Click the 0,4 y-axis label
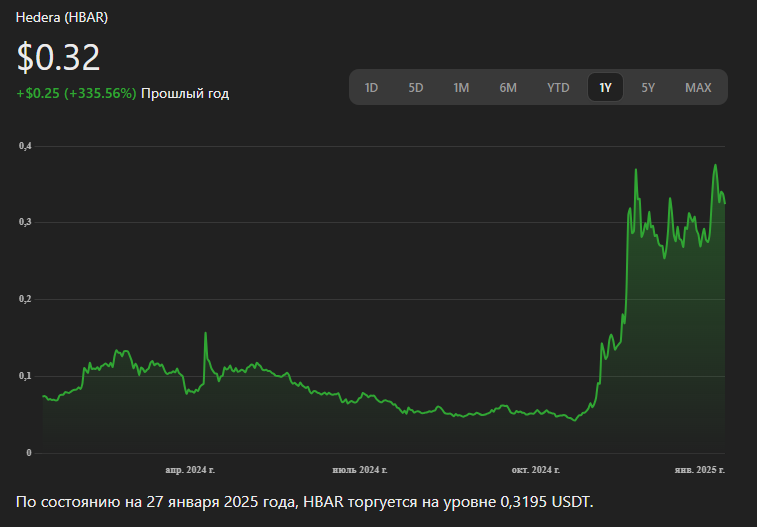The image size is (757, 527). [x=25, y=146]
